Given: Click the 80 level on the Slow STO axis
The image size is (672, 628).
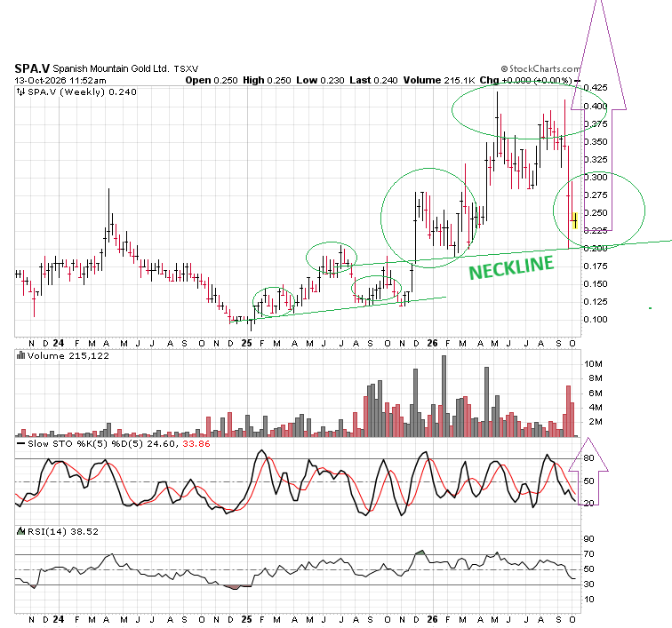Looking at the screenshot, I should pos(588,458).
